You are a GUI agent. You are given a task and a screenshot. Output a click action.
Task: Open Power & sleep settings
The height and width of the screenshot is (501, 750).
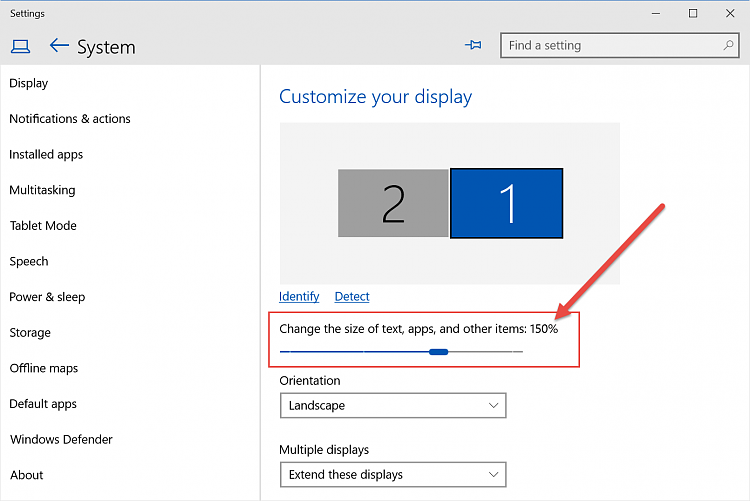(47, 297)
